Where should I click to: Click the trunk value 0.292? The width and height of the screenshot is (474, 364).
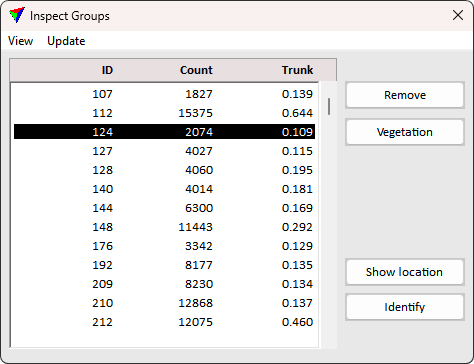click(x=297, y=227)
